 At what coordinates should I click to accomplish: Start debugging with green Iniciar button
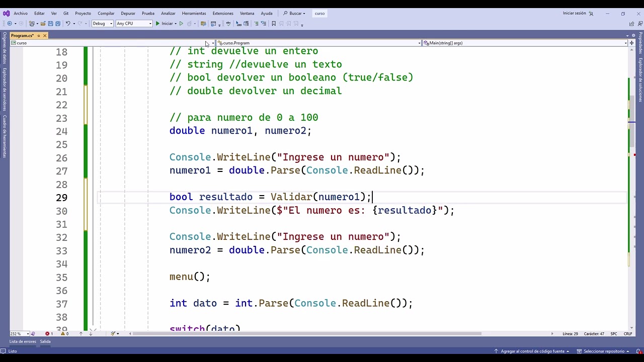click(165, 24)
